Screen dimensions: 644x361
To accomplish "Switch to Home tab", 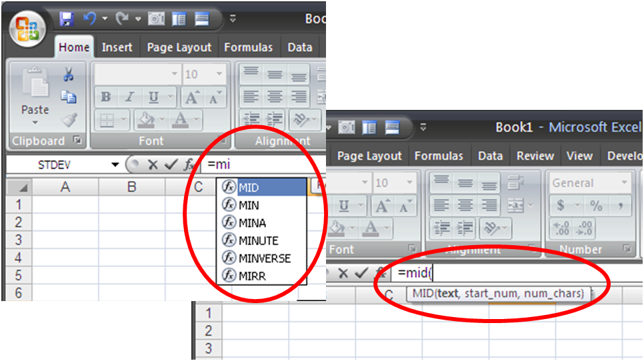I will 74,47.
